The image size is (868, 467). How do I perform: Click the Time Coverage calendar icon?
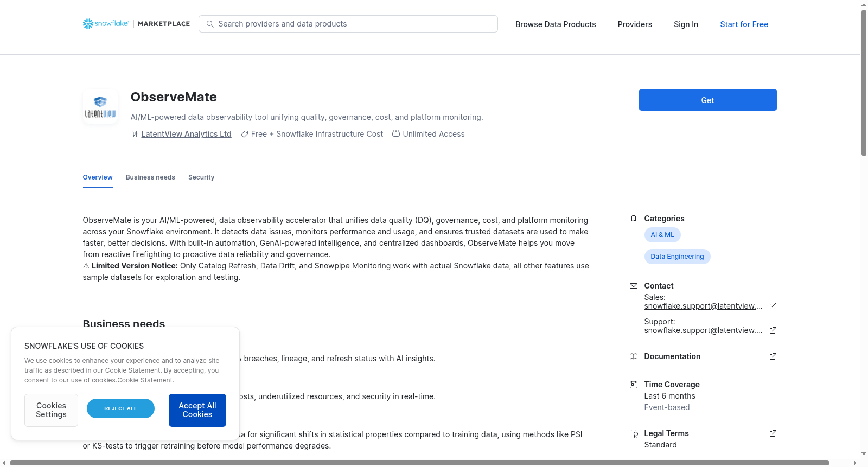click(634, 385)
